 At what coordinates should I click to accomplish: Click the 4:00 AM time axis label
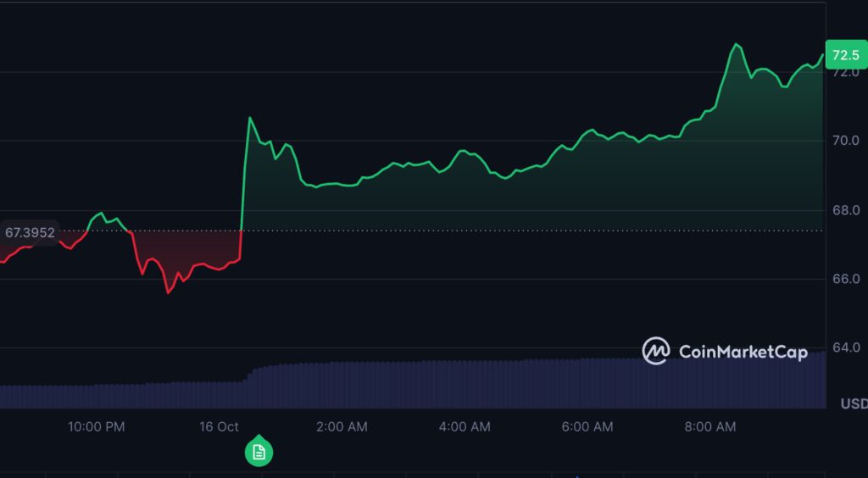[465, 427]
